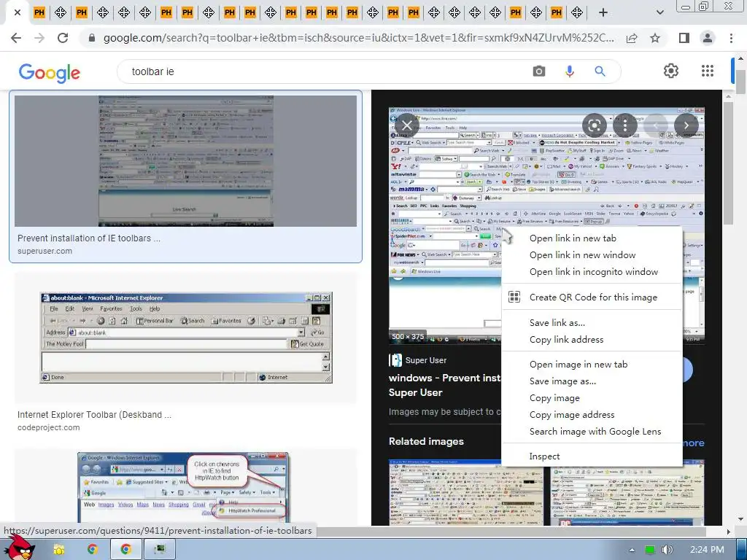Select 'Open link in incognito window'
747x560 pixels.
[592, 271]
